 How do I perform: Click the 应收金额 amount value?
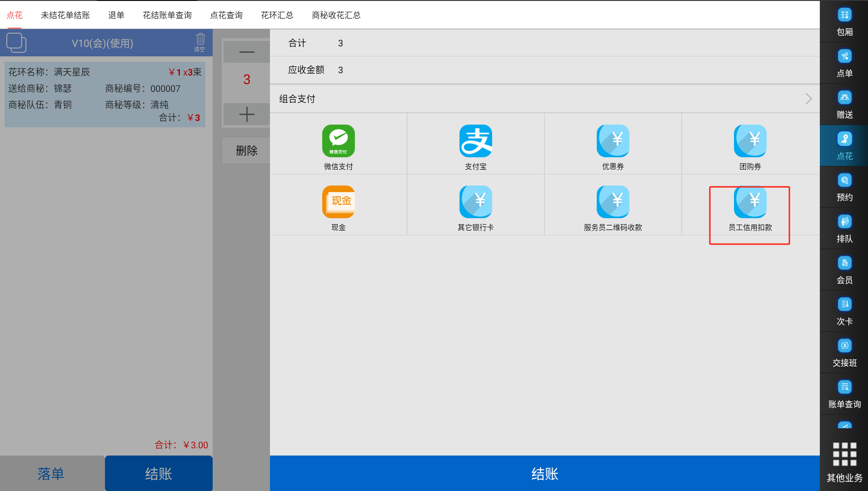click(x=340, y=70)
